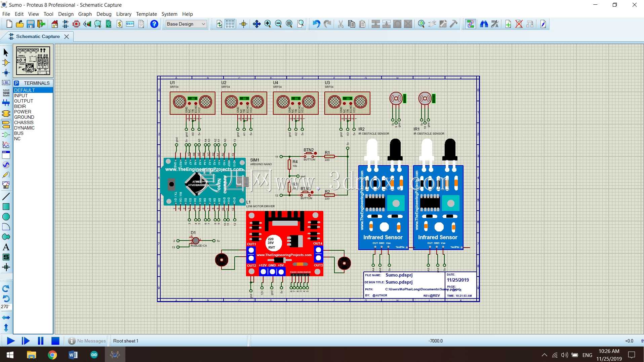This screenshot has height=362, width=644.
Task: Open the Debug menu
Action: pyautogui.click(x=104, y=14)
